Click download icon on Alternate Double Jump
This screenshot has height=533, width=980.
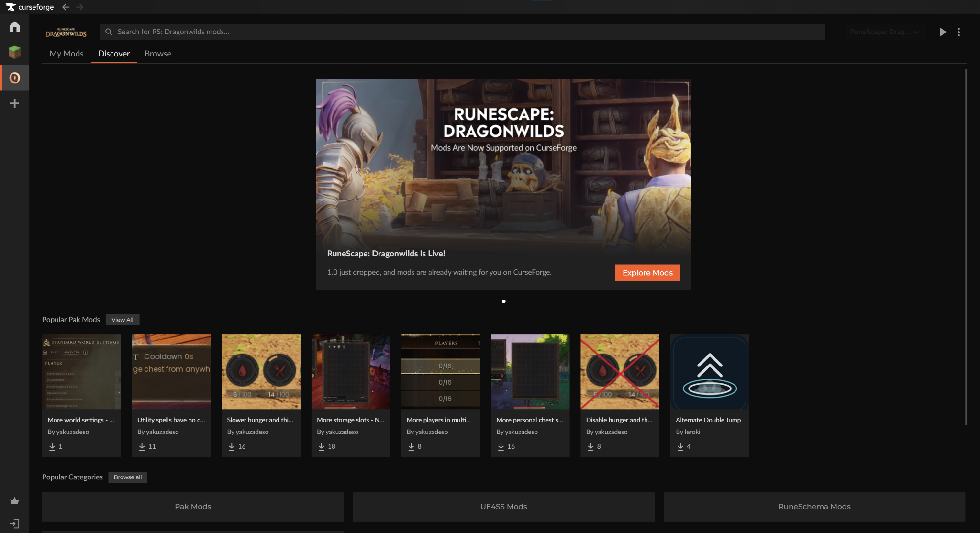coord(680,446)
